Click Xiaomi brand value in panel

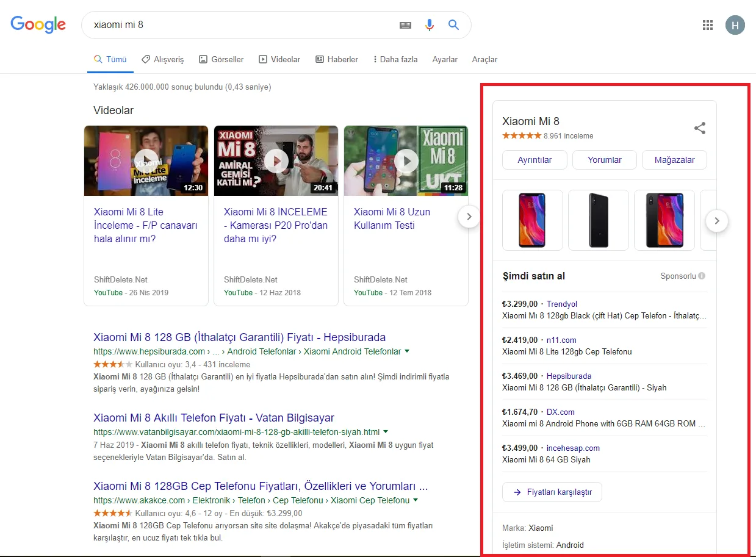point(541,528)
